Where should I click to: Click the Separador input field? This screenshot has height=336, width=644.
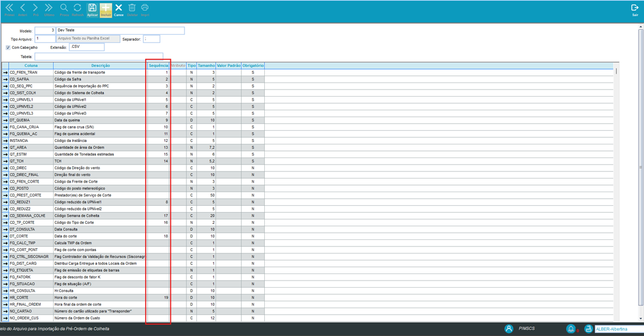152,39
